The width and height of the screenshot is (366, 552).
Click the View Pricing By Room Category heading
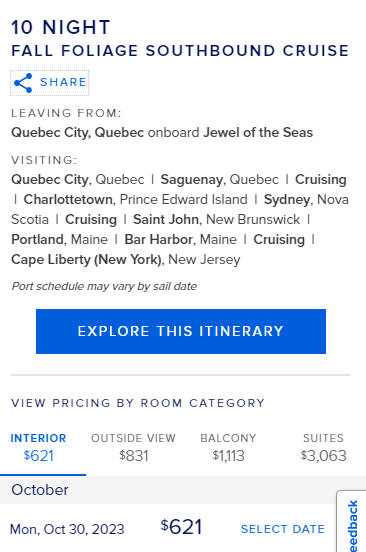[138, 403]
